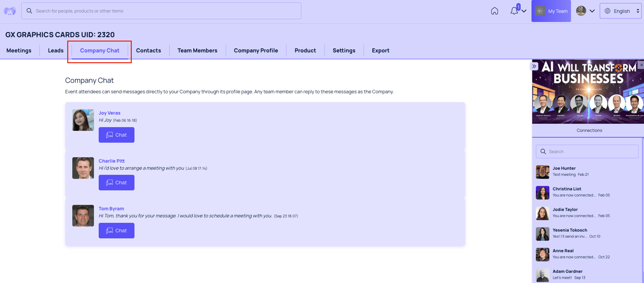Open chat with Tom Byram
This screenshot has height=283, width=644.
coord(116,231)
